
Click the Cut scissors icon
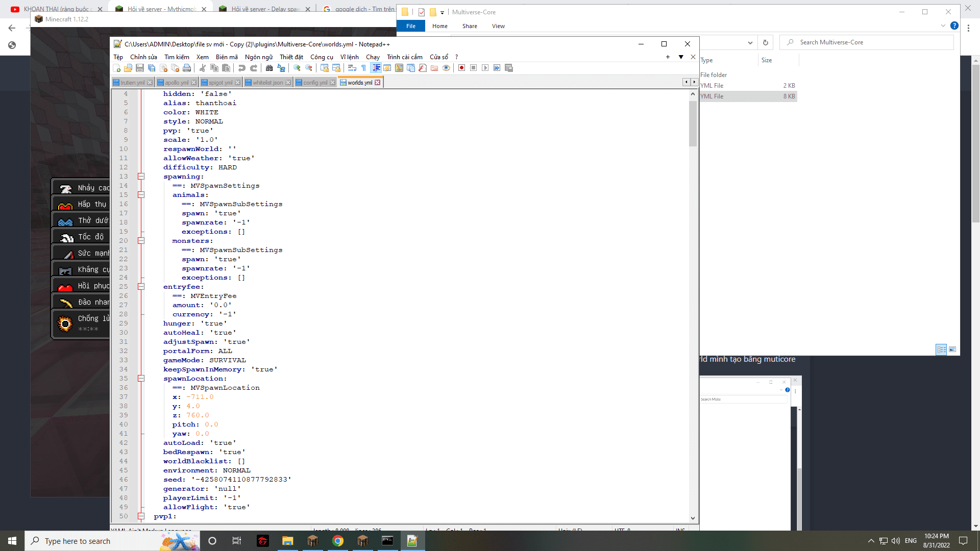[x=203, y=68]
